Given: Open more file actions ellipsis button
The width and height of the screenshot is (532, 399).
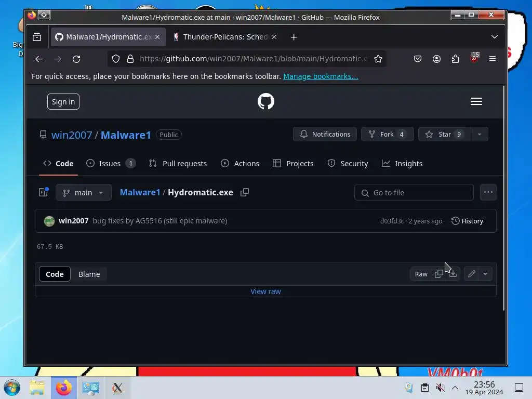Looking at the screenshot, I should (x=488, y=192).
